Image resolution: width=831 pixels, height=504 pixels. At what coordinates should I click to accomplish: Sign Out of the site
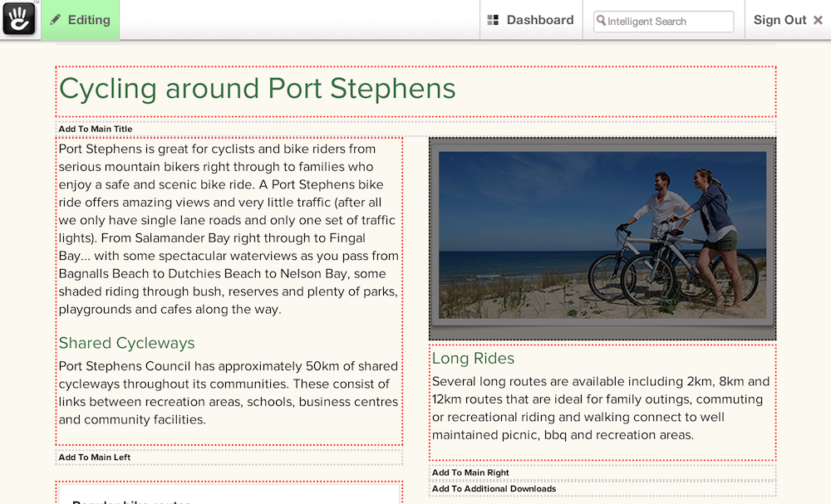[x=779, y=20]
